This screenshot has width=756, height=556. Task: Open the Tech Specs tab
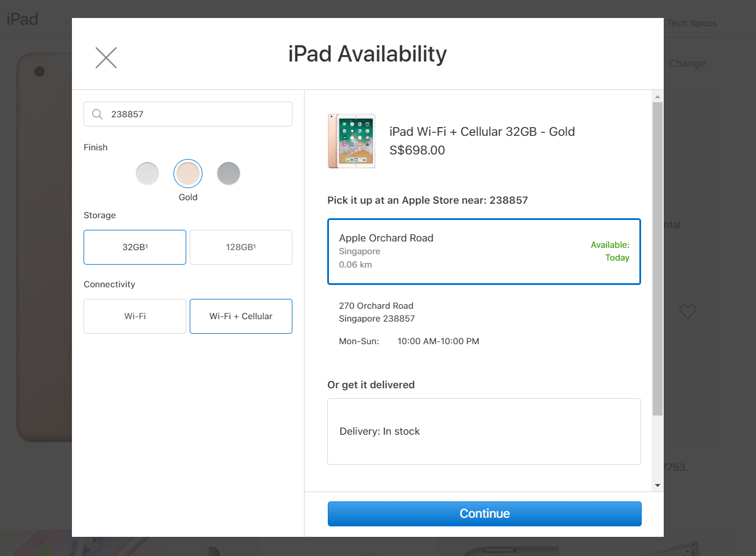(691, 23)
